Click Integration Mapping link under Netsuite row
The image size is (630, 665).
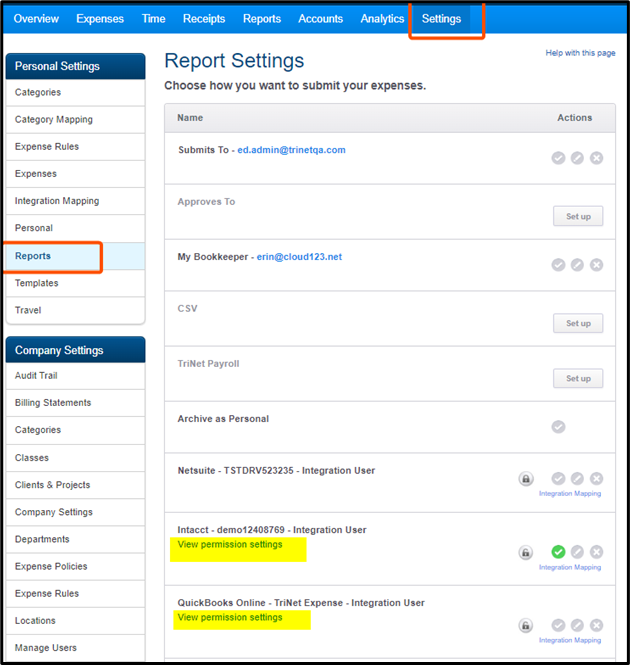(570, 494)
